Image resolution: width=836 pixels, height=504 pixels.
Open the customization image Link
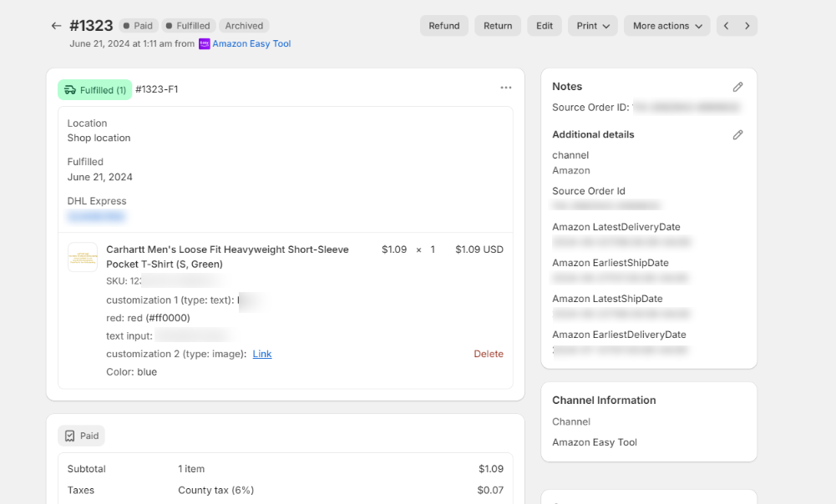(261, 354)
